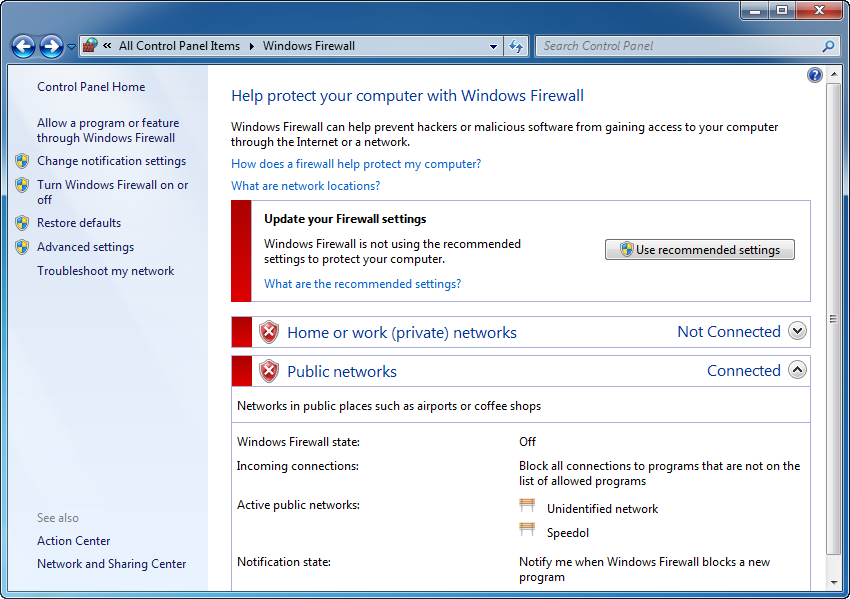Image resolution: width=850 pixels, height=599 pixels.
Task: Click the search magnifier icon
Action: point(828,47)
